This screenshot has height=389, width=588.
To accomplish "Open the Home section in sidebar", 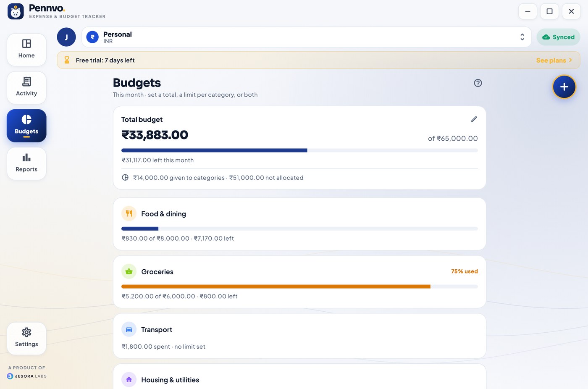I will pos(26,50).
